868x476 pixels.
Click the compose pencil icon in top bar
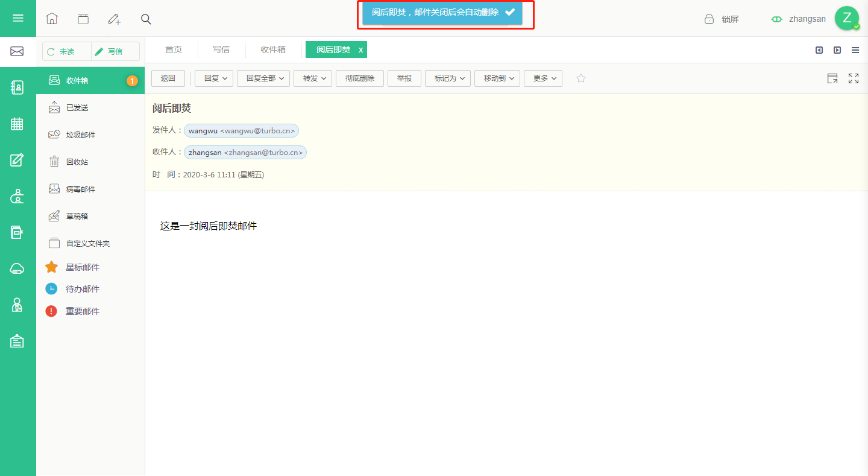(x=115, y=19)
